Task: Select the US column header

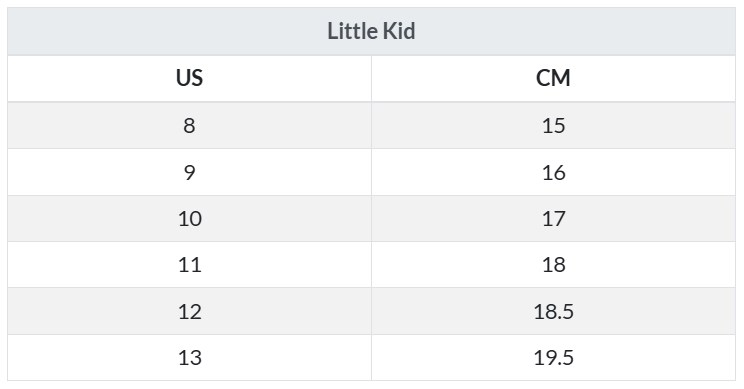Action: [x=189, y=78]
